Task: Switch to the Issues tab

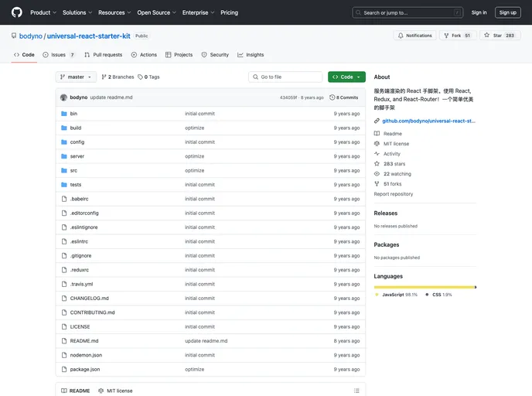Action: point(59,55)
